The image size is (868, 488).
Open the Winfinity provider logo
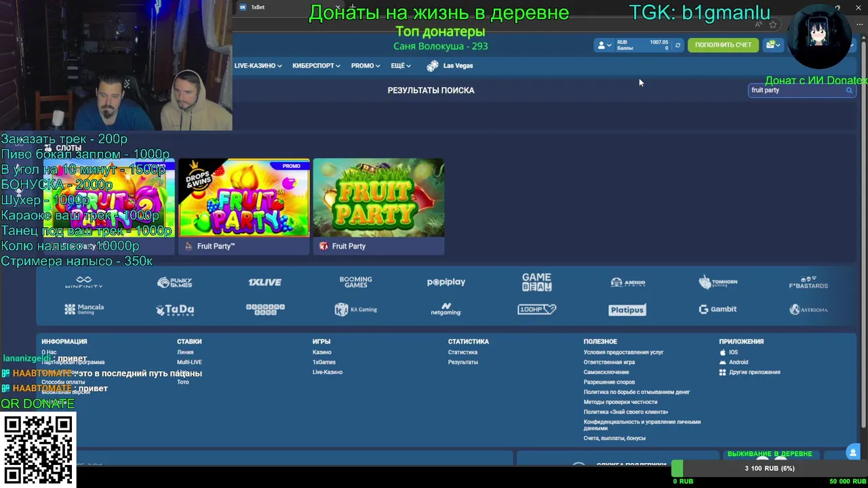point(84,282)
